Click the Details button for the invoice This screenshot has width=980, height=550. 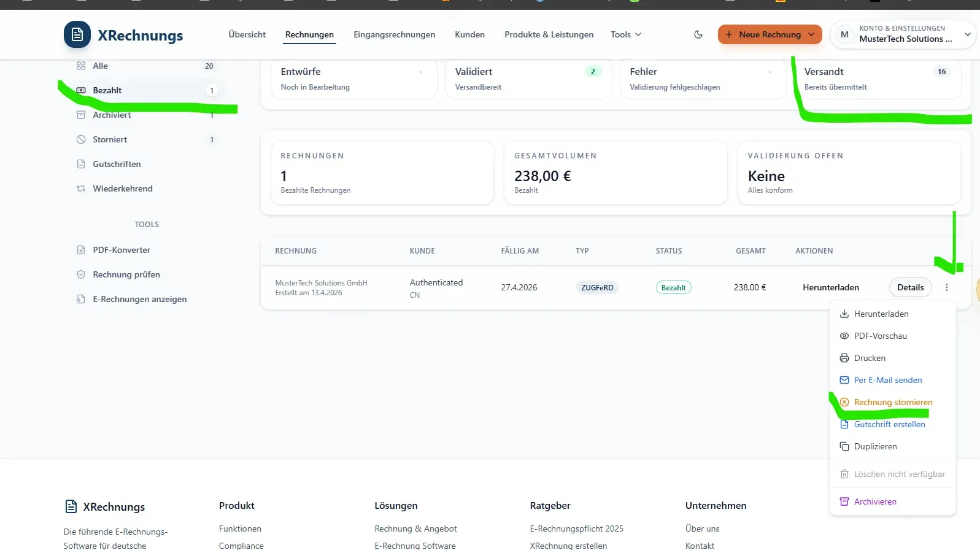coord(910,287)
